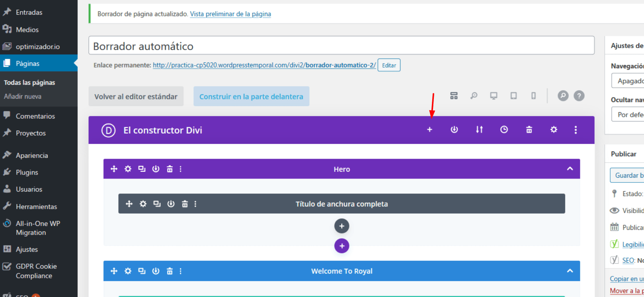This screenshot has height=297, width=644.
Task: Open the permanent link URL
Action: [264, 65]
